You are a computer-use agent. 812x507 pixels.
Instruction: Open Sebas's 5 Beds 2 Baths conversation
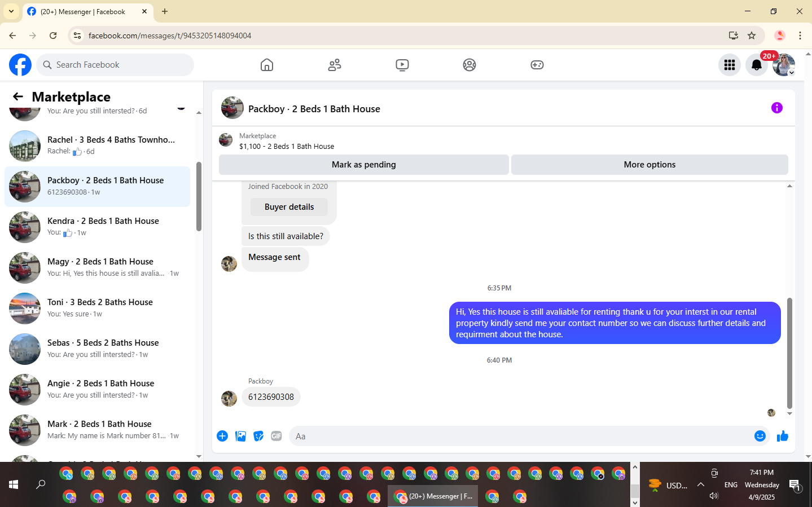pos(97,349)
